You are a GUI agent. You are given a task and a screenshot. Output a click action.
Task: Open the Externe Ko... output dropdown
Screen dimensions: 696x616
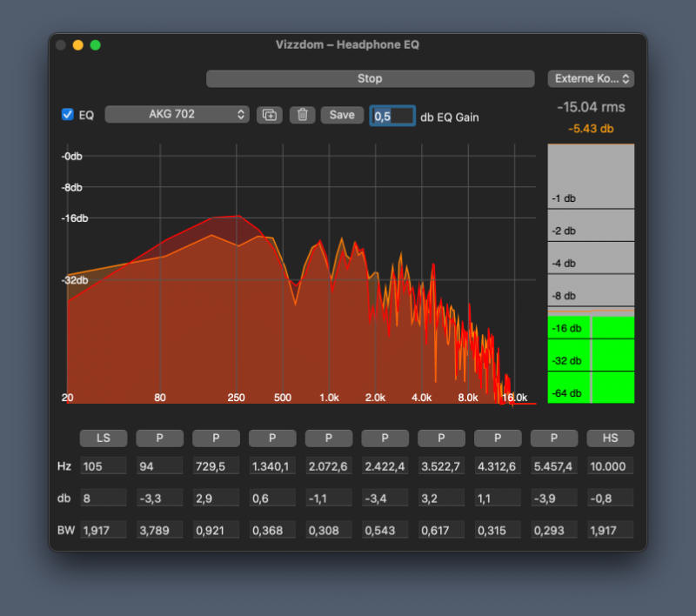[x=591, y=78]
